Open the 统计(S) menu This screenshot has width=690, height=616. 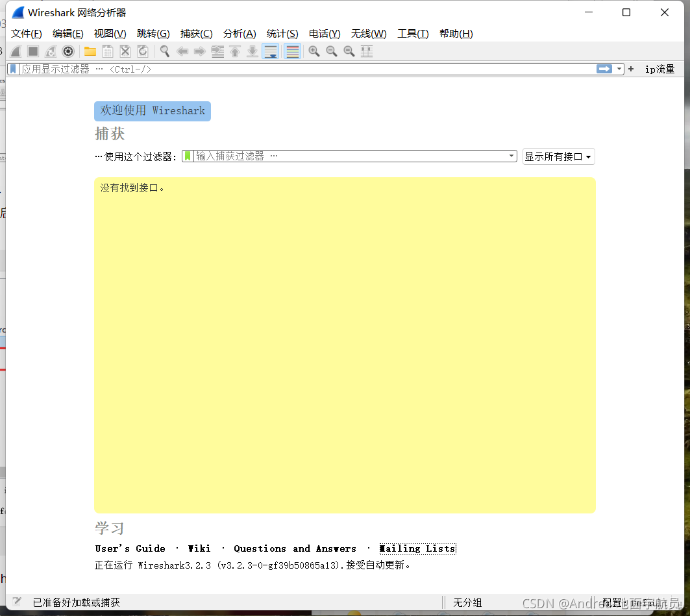tap(282, 34)
